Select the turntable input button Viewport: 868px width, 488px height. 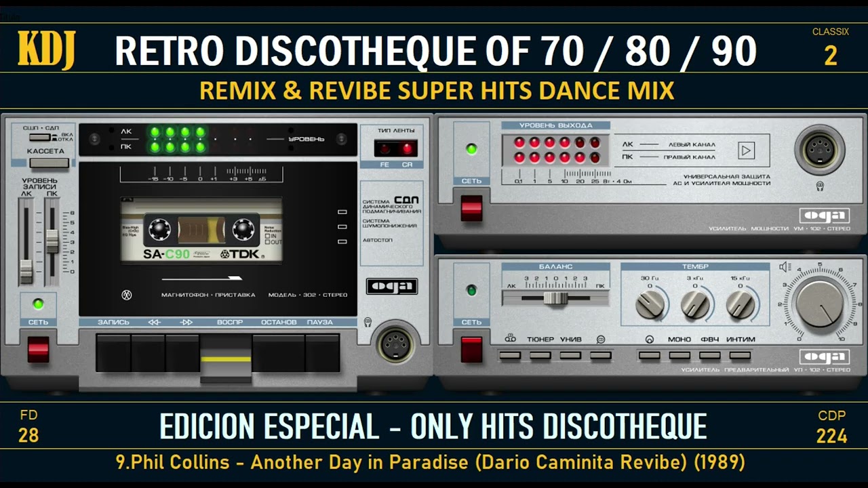(x=600, y=355)
